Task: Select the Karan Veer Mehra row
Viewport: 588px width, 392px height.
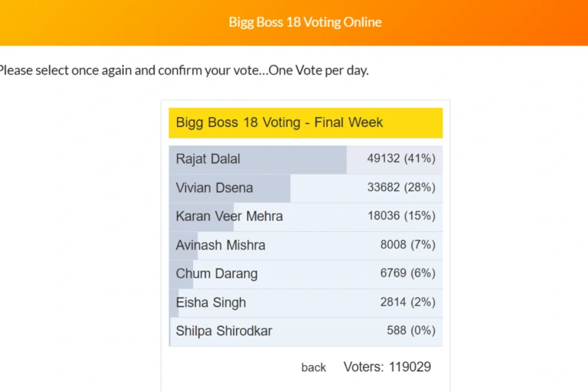Action: (305, 217)
